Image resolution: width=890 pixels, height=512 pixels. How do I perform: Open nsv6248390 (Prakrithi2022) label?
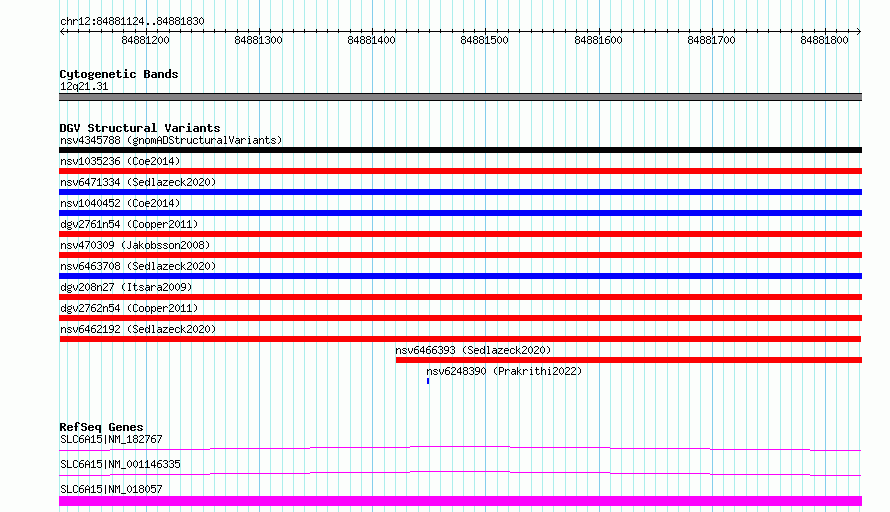[504, 371]
